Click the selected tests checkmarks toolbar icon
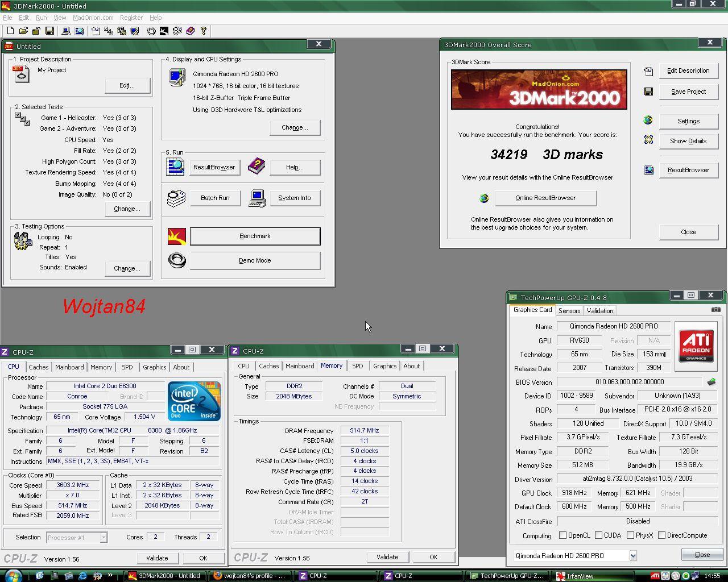 [x=109, y=31]
